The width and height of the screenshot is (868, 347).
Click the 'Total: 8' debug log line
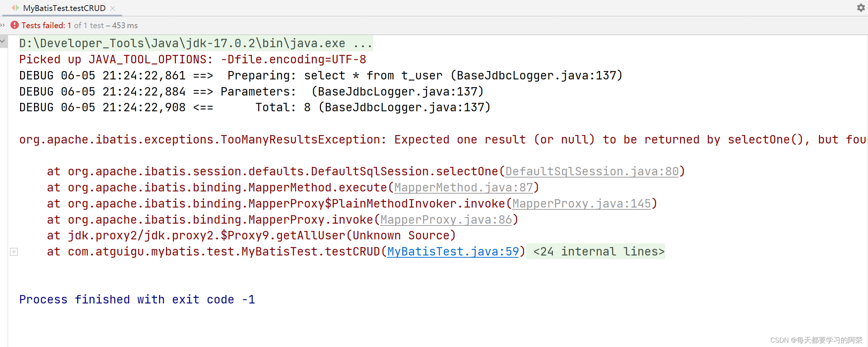254,107
